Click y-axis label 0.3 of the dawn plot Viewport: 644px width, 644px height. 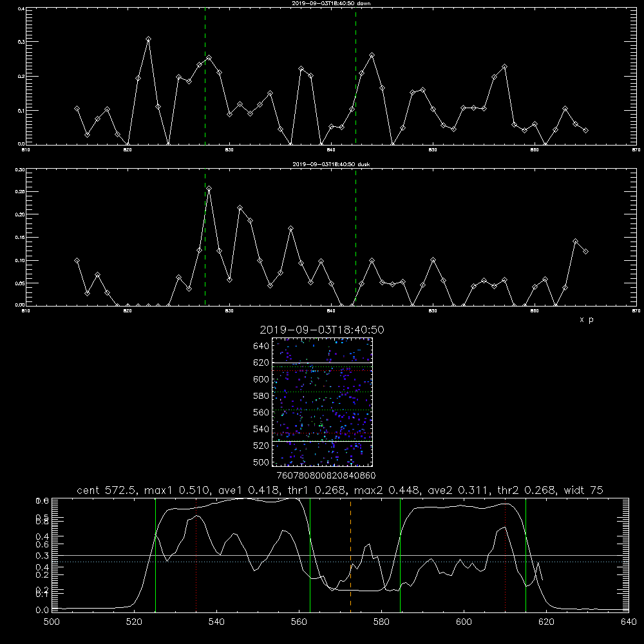tap(21, 42)
